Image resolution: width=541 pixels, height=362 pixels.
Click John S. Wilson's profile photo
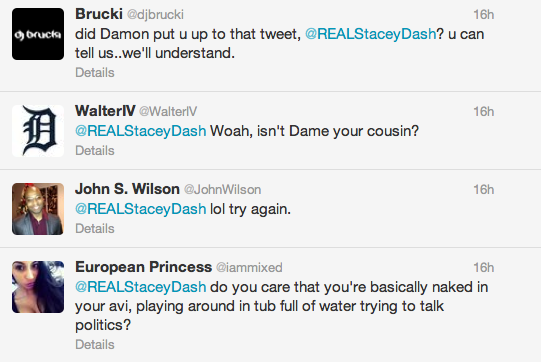(38, 209)
